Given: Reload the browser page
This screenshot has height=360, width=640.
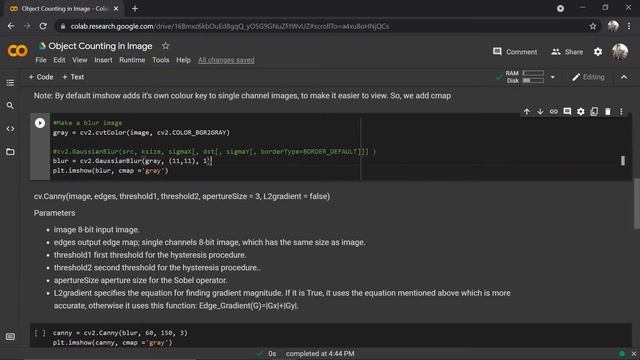Looking at the screenshot, I should 43,26.
